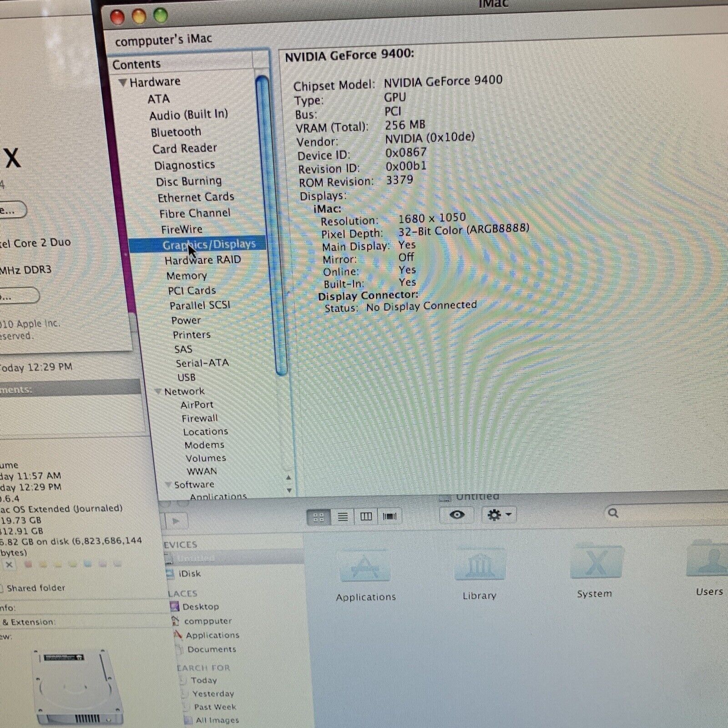Collapse the Hardware section triangle
The width and height of the screenshot is (728, 728).
tap(122, 83)
